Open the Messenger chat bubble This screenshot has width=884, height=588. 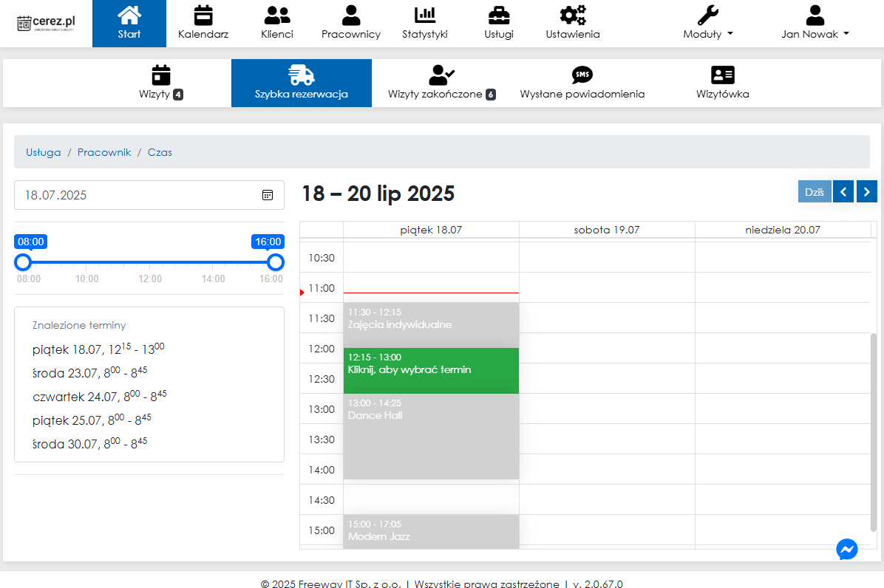[847, 549]
